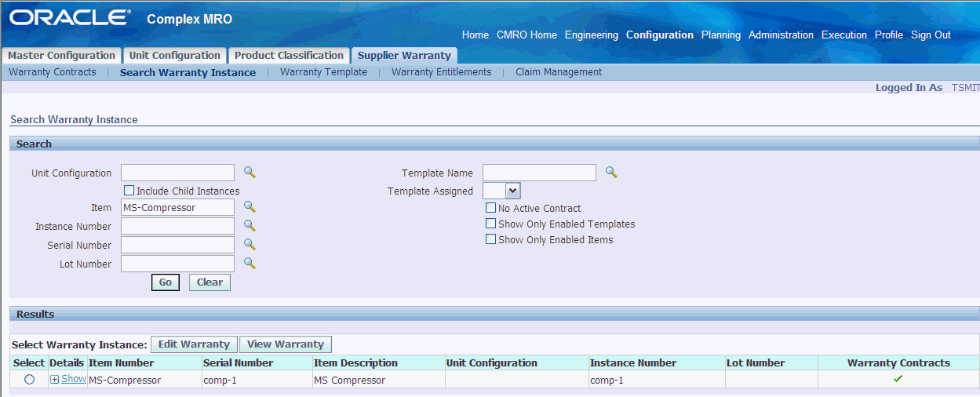Viewport: 980px width, 397px height.
Task: Open the Item field lookup magnifier
Action: 250,207
